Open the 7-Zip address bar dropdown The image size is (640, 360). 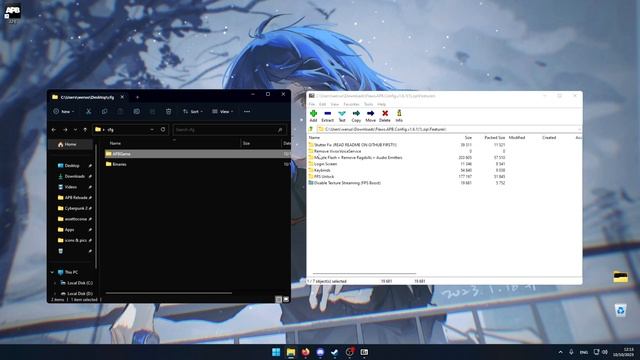(x=579, y=129)
